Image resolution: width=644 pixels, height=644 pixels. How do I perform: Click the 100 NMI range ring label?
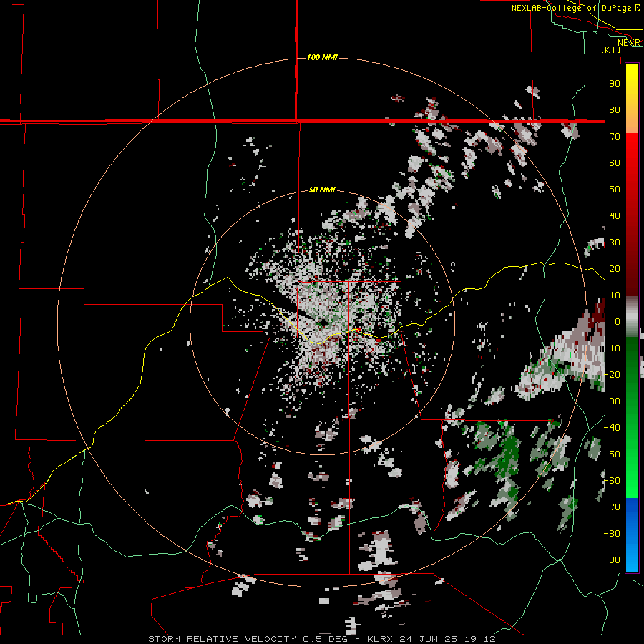322,57
